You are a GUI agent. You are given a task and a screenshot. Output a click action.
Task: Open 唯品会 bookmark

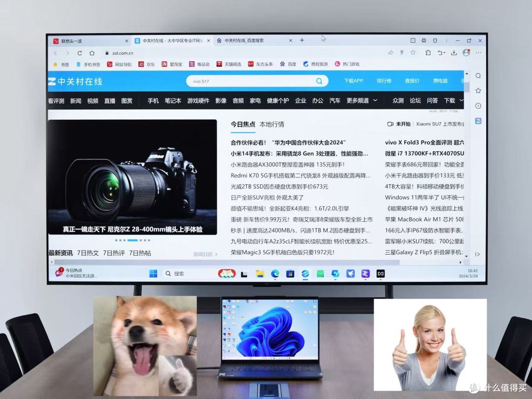199,64
